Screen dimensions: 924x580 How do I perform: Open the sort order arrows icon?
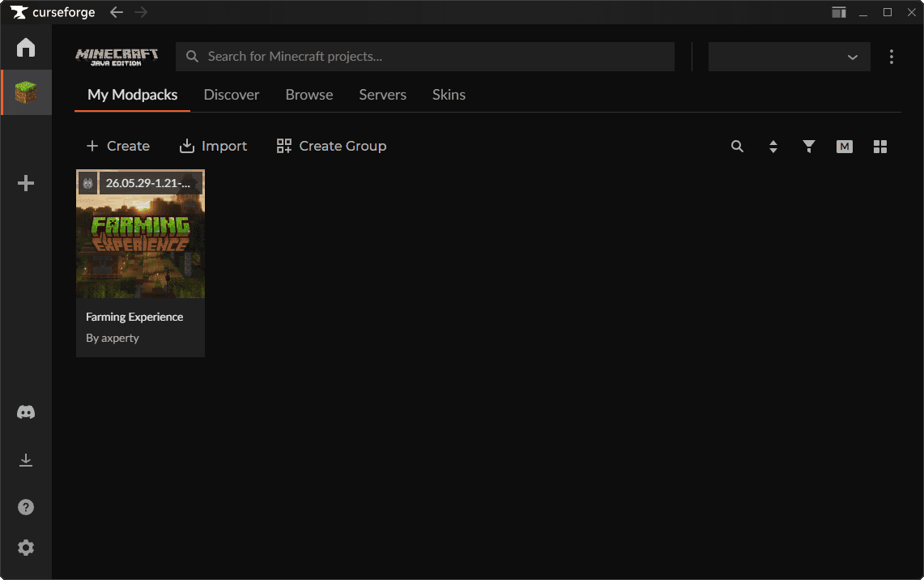click(x=773, y=146)
